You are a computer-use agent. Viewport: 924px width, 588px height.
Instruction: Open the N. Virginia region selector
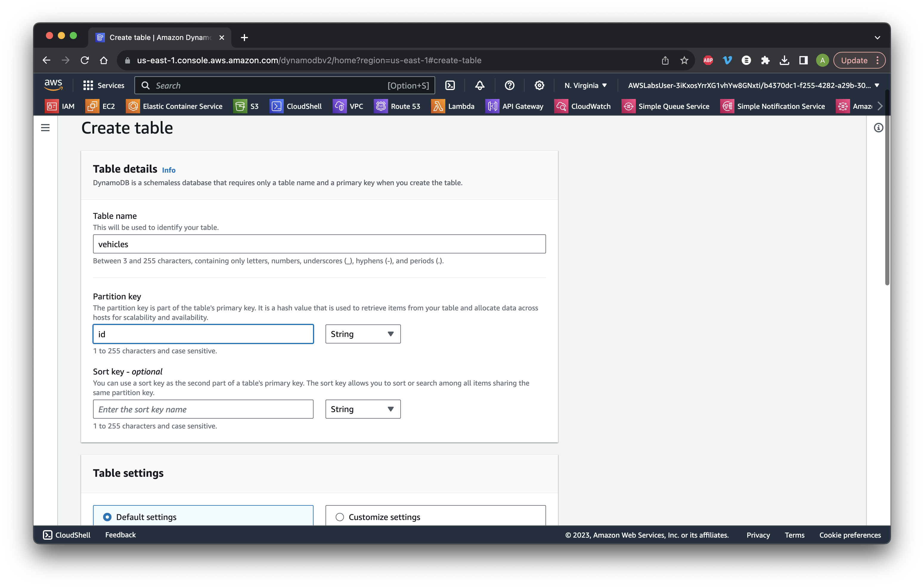click(586, 85)
